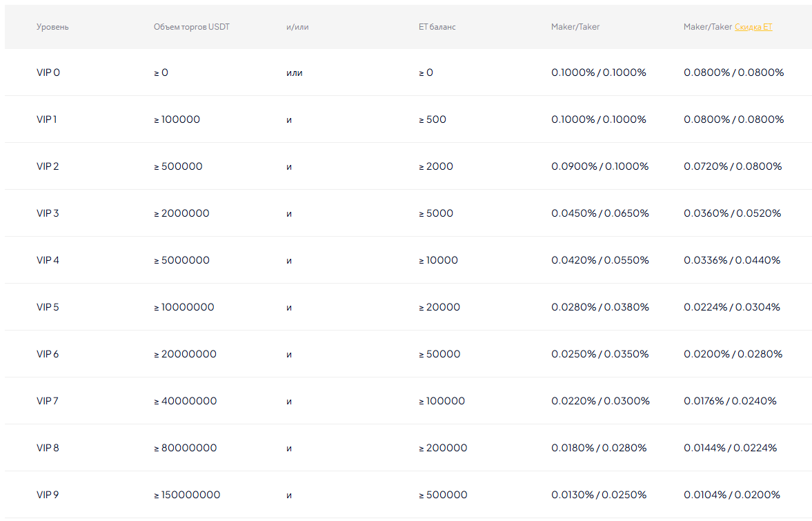The image size is (812, 521).
Task: Click discounted fee 0.0176% / 0.0240%
Action: 730,401
